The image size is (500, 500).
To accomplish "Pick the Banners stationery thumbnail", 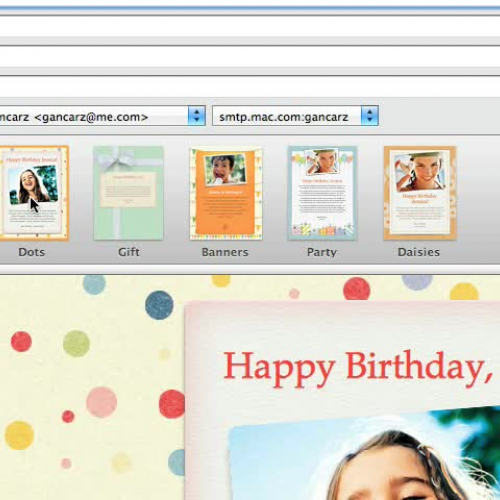I will coord(226,194).
